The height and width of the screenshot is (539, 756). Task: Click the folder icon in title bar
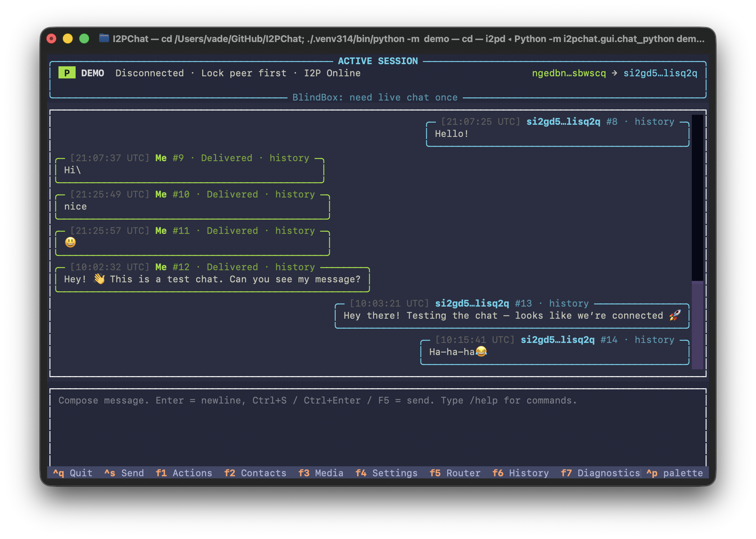104,38
